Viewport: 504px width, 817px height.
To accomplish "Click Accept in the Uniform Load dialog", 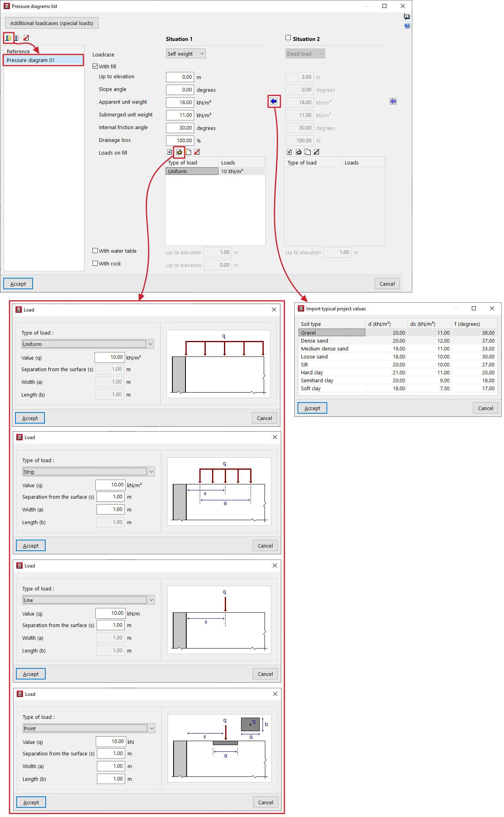I will (x=30, y=418).
